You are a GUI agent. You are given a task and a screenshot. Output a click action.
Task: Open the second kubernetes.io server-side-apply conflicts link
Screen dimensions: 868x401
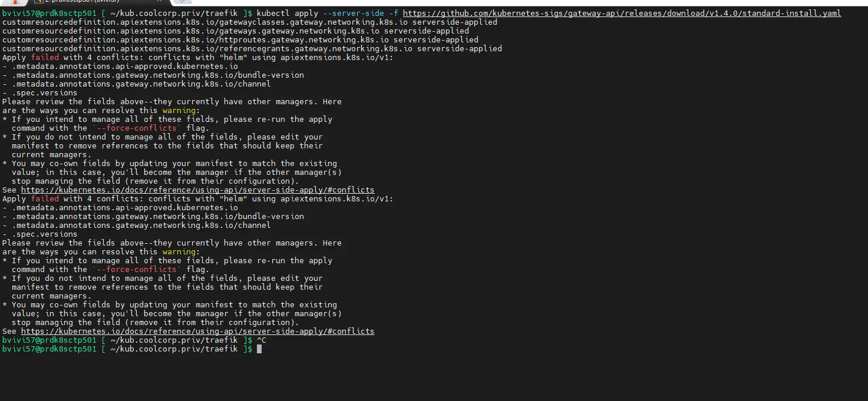[x=197, y=332]
